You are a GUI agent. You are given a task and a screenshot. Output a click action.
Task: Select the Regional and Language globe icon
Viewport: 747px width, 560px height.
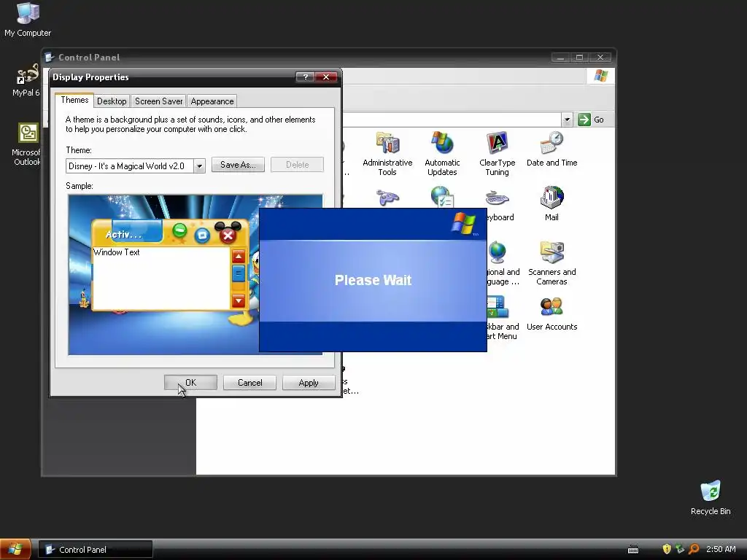[497, 252]
